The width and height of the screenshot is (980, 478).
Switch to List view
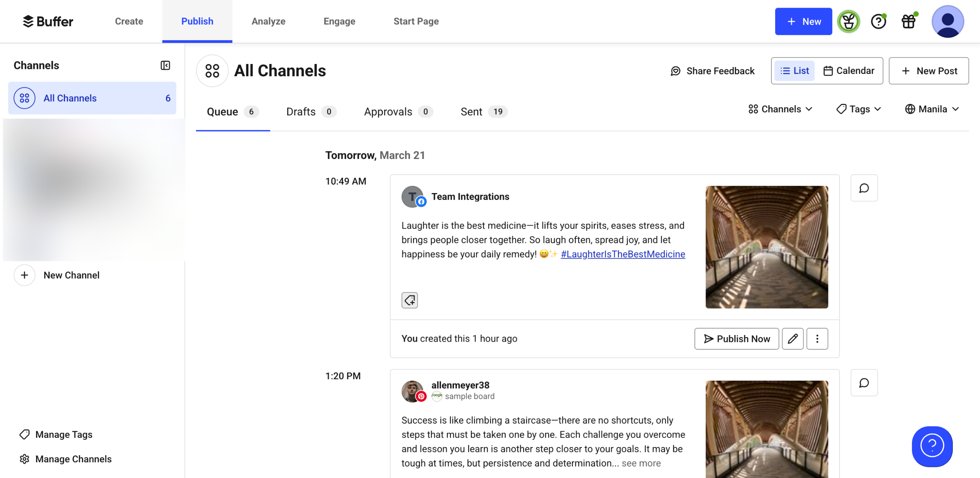[x=794, y=71]
